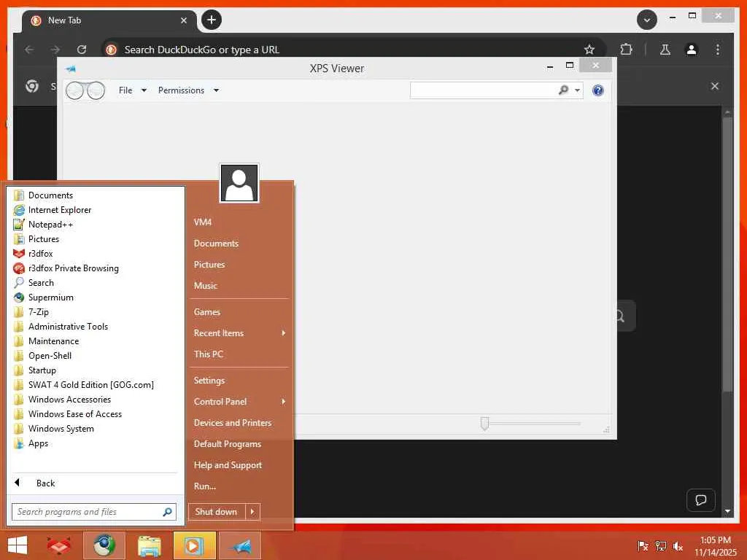The height and width of the screenshot is (560, 747).
Task: Expand the 7-Zip folder
Action: pyautogui.click(x=38, y=312)
